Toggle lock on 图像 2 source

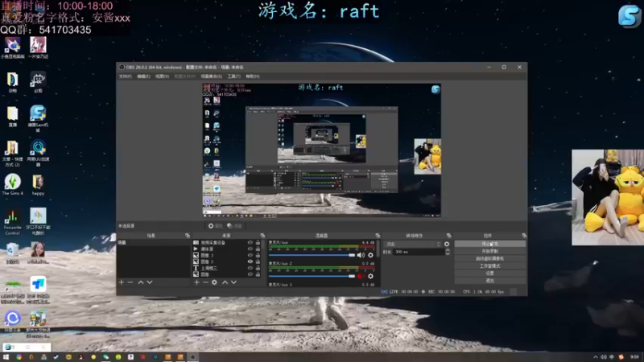pos(258,261)
